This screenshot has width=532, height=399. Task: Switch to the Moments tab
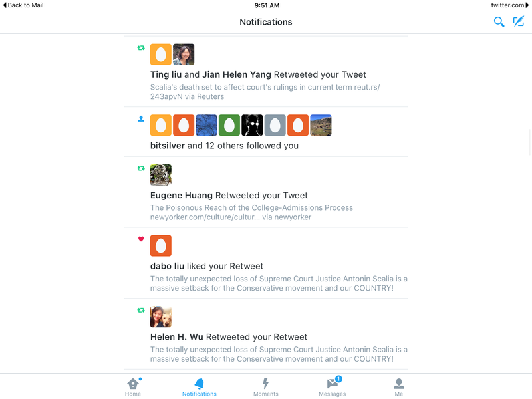265,387
